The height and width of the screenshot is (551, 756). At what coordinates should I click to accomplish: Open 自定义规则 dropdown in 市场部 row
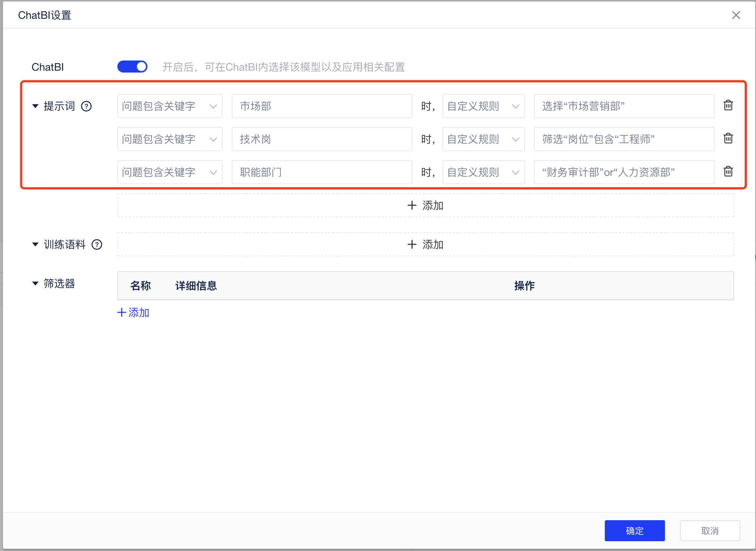click(483, 106)
